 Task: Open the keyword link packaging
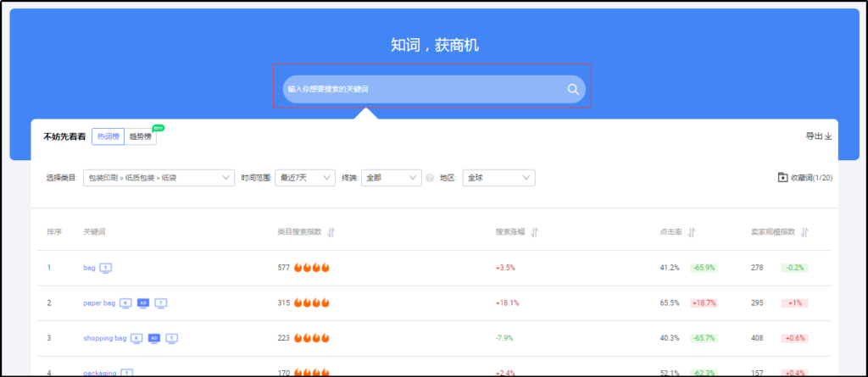[100, 373]
